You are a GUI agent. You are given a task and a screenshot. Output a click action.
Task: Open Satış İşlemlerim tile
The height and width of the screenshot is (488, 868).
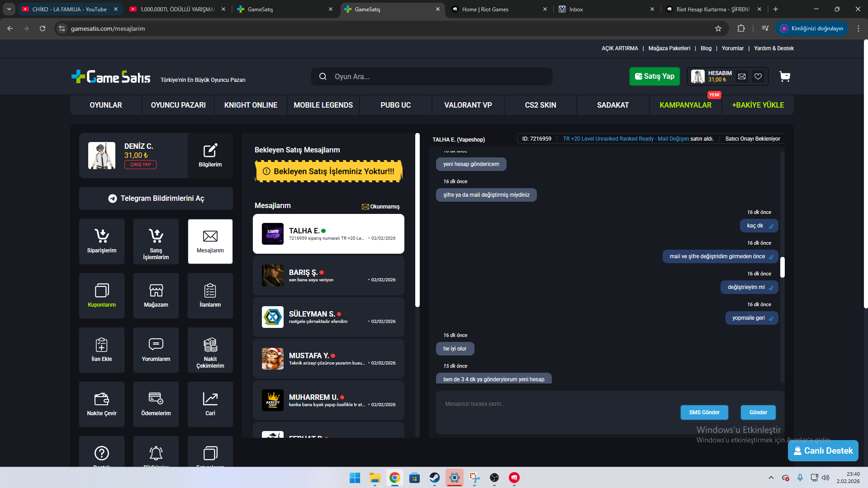[x=156, y=242]
